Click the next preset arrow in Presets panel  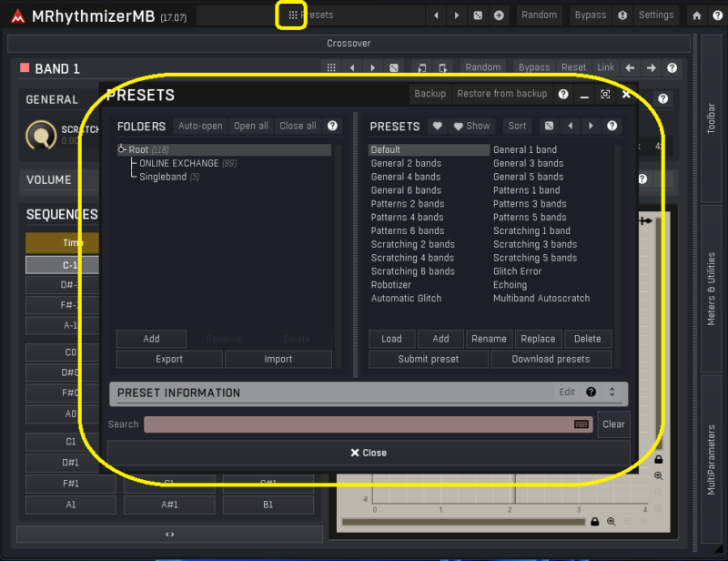[591, 127]
